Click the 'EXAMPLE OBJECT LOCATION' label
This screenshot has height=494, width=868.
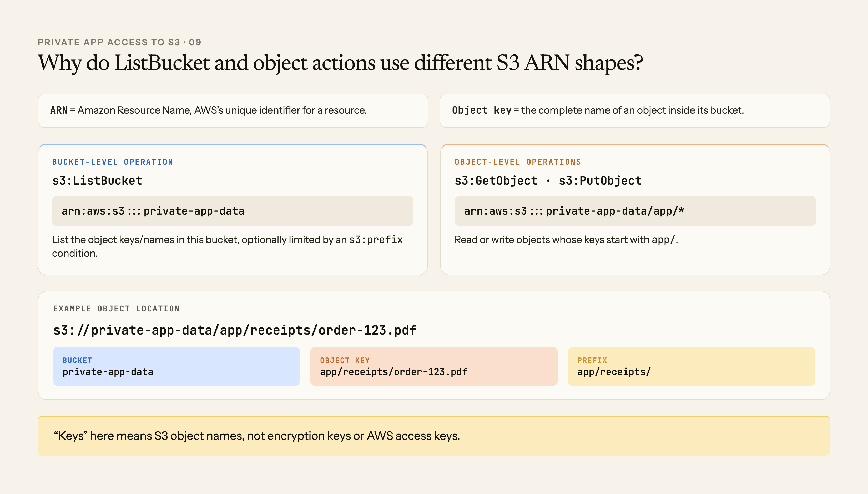(116, 309)
